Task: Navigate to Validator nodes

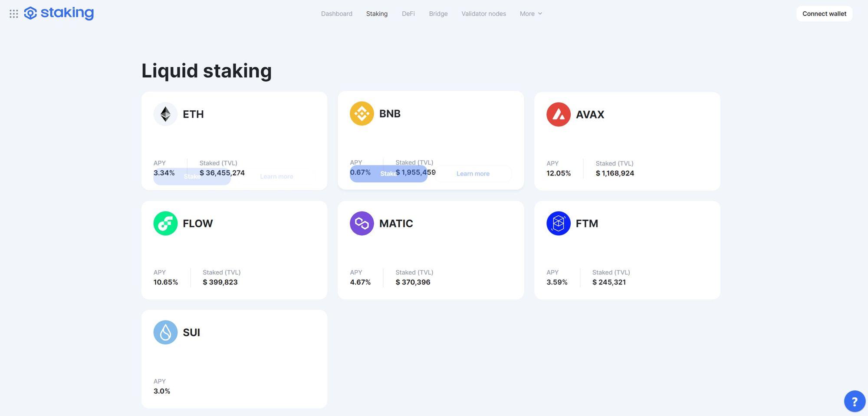Action: point(484,13)
